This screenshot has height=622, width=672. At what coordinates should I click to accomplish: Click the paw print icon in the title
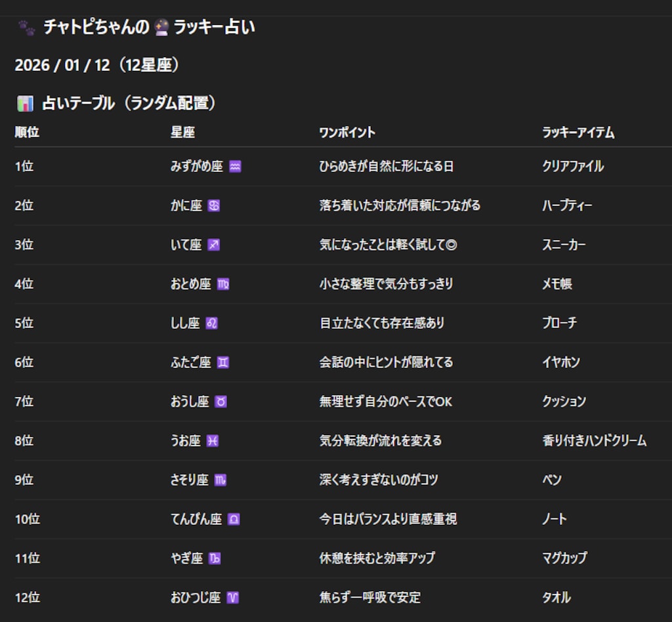pyautogui.click(x=26, y=28)
